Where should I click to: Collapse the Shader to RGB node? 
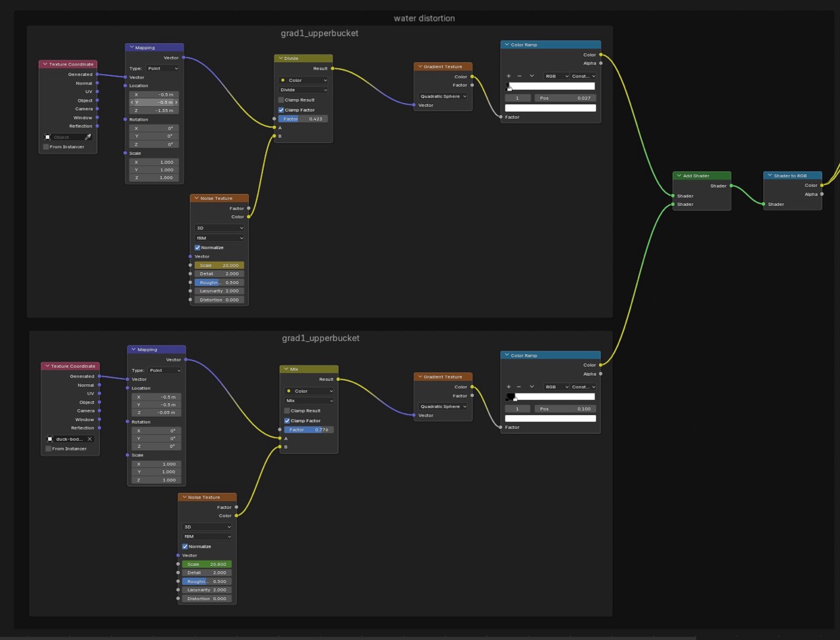(770, 176)
